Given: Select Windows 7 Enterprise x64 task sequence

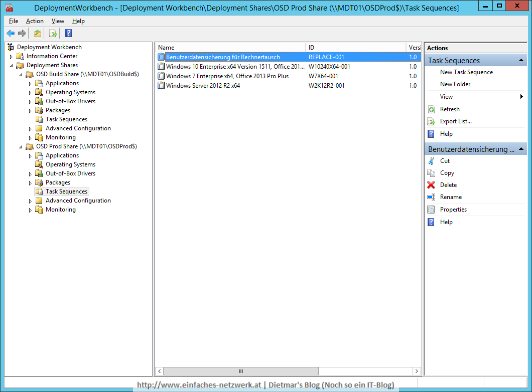Looking at the screenshot, I should pos(288,76).
